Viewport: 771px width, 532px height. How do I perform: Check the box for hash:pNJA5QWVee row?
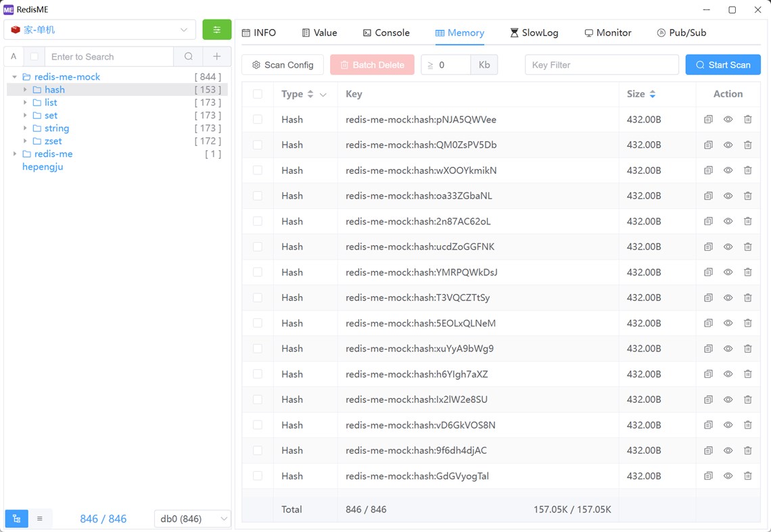tap(258, 120)
